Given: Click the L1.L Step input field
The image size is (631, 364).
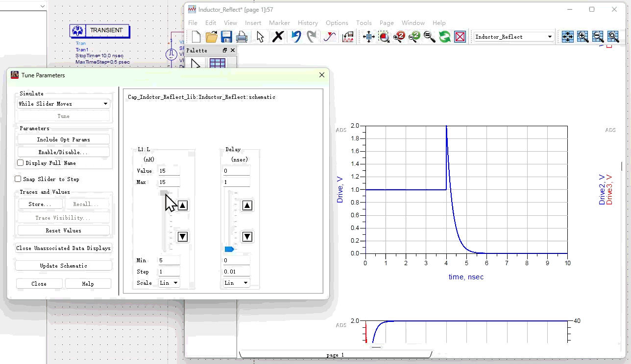Looking at the screenshot, I should pyautogui.click(x=169, y=272).
